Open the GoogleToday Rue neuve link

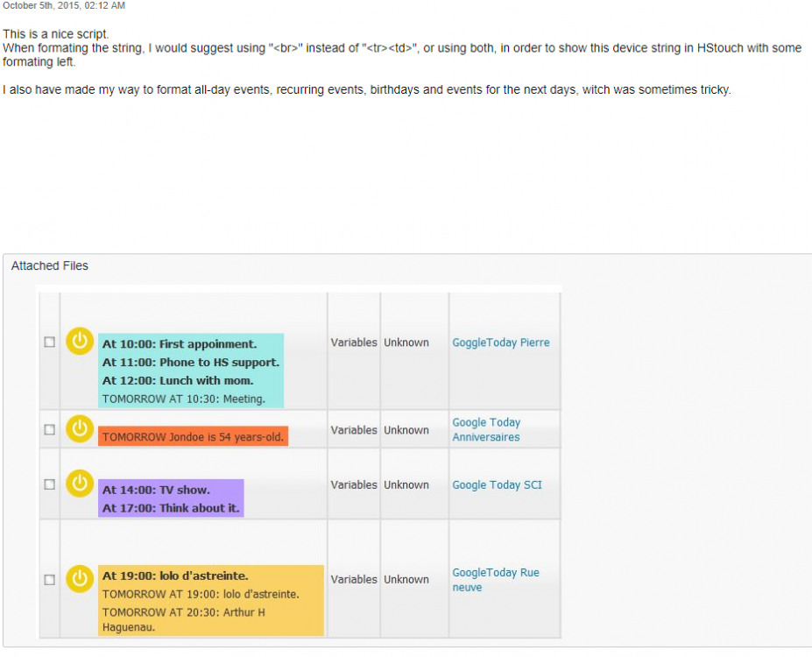click(x=495, y=580)
